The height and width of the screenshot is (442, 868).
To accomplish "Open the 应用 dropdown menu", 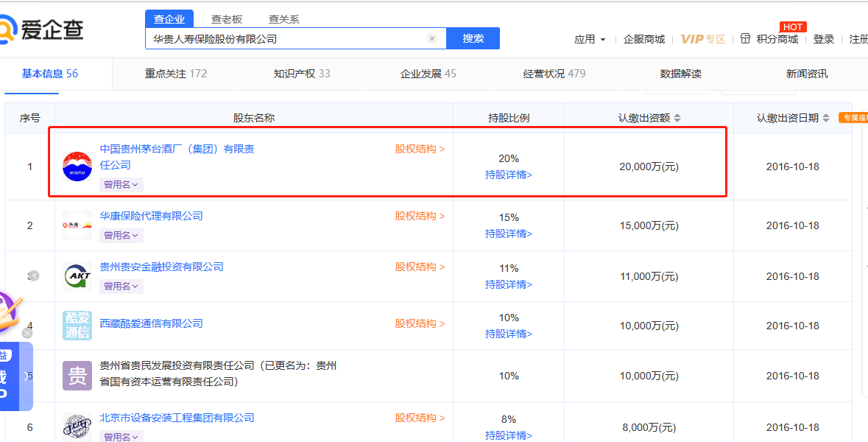I will pos(590,39).
